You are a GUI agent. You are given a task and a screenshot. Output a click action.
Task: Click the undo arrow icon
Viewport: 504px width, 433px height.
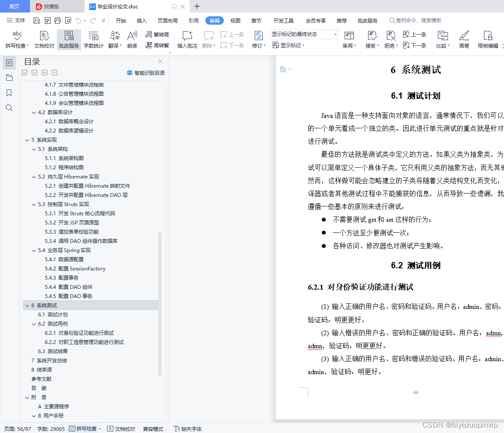click(78, 20)
